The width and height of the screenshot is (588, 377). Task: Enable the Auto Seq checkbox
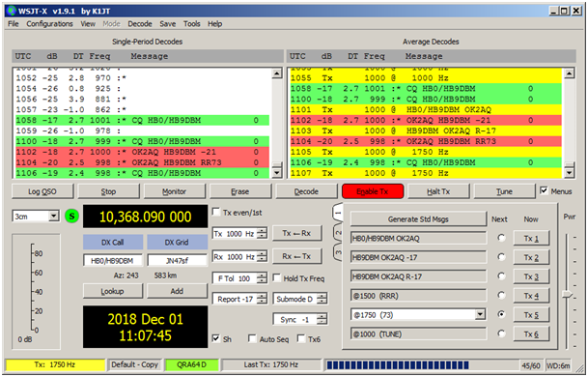252,338
